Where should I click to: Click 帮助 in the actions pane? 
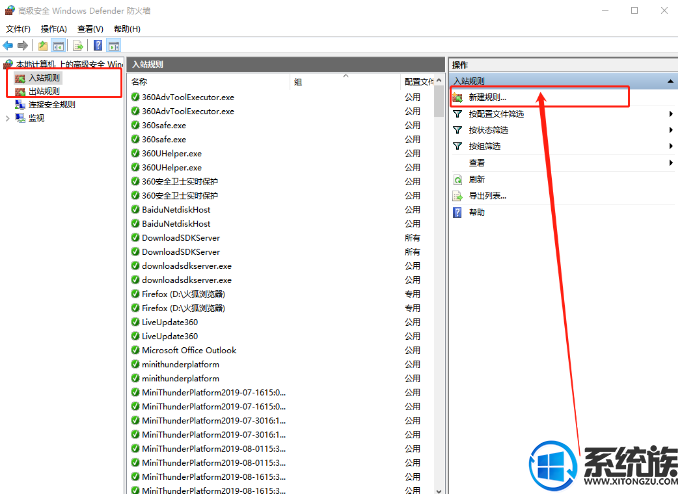[x=477, y=212]
